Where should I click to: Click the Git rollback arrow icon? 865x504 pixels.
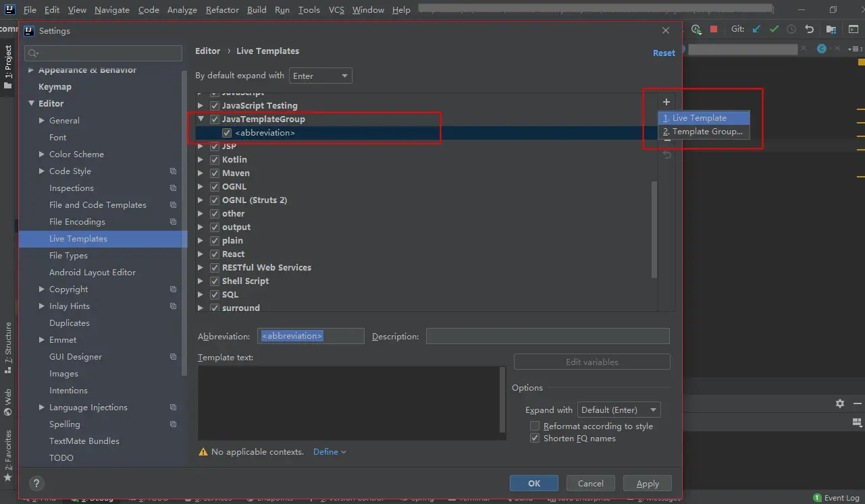click(x=810, y=29)
